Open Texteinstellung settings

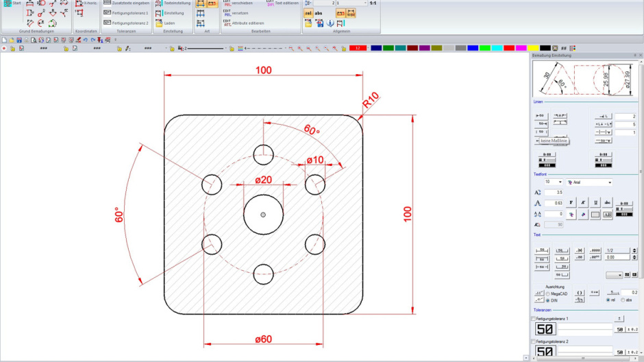(x=173, y=3)
